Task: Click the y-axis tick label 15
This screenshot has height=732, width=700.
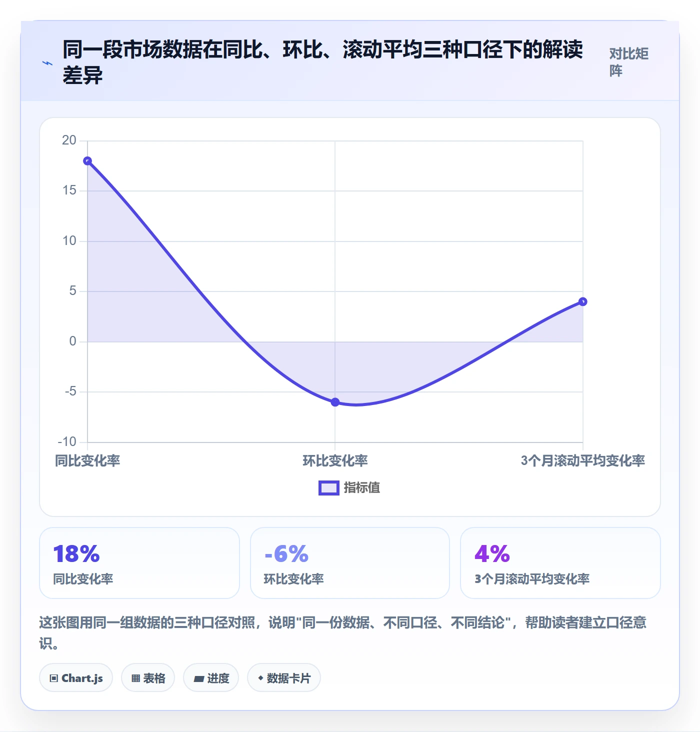Action: [x=69, y=190]
